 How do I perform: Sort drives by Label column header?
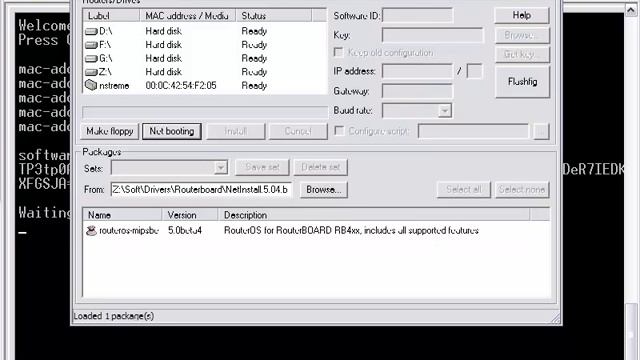pos(111,16)
